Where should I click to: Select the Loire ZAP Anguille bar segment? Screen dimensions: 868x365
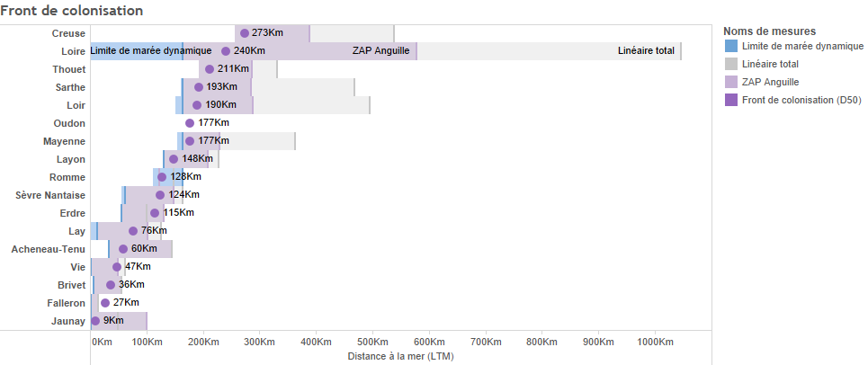coord(300,51)
